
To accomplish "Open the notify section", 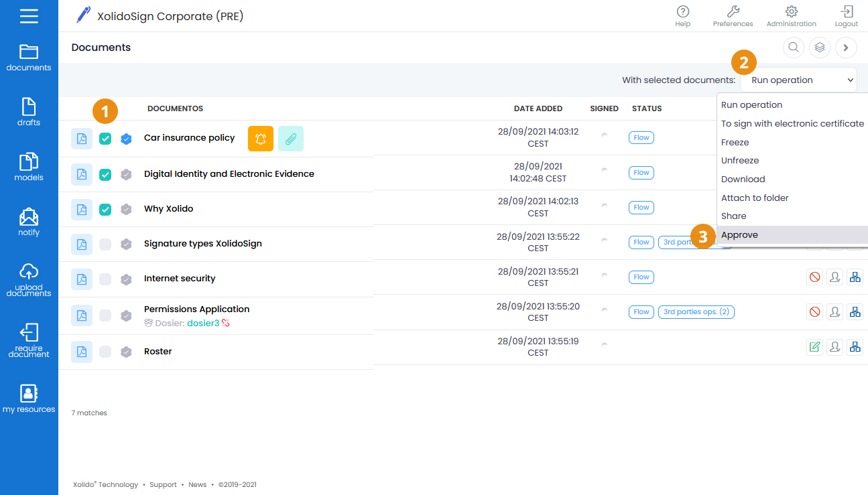I will [x=29, y=222].
